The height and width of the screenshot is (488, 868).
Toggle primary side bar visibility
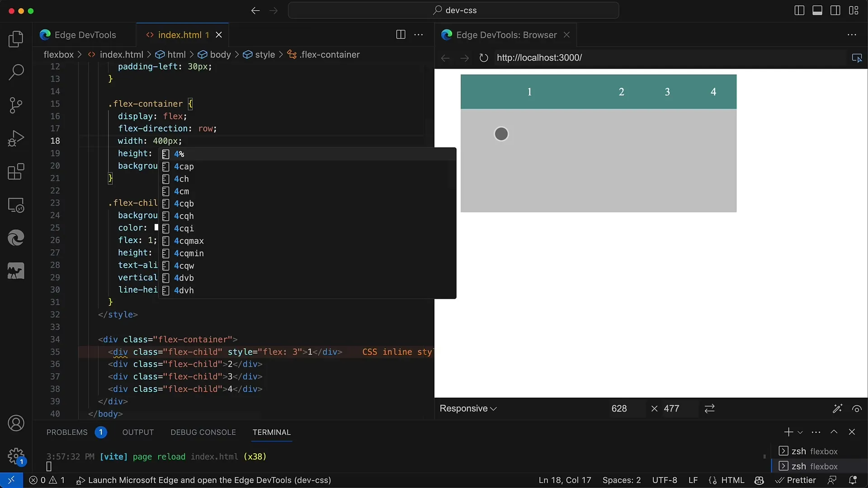coord(799,10)
